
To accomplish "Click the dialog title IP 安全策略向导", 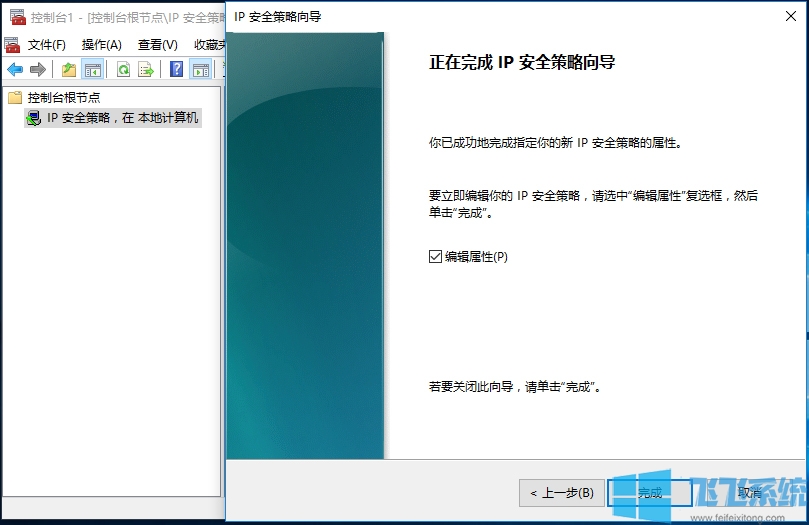I will [x=278, y=17].
